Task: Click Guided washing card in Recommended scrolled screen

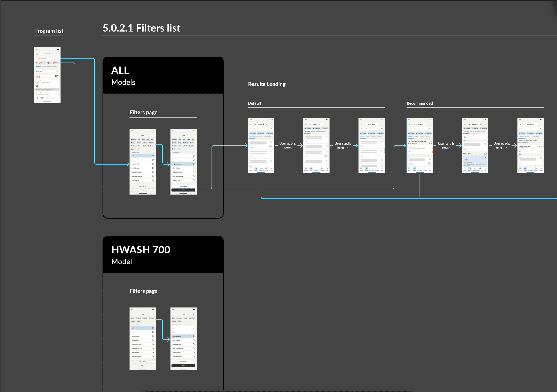Action: point(475,161)
